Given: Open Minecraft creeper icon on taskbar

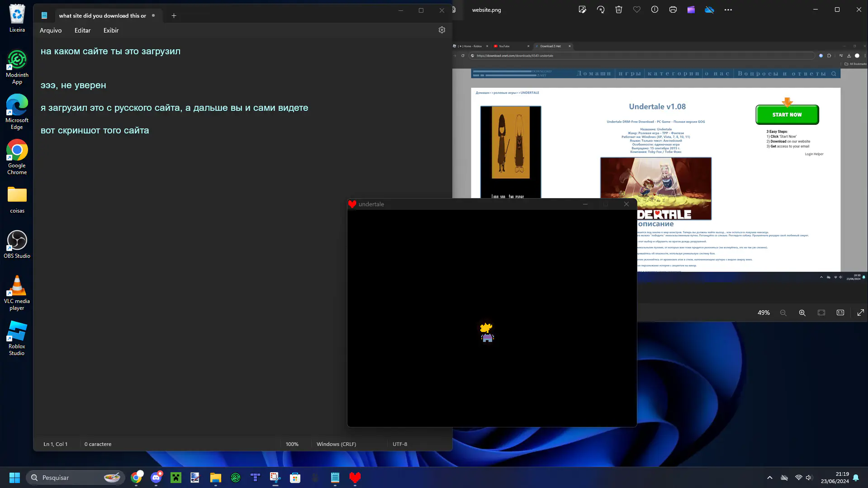Looking at the screenshot, I should [176, 478].
